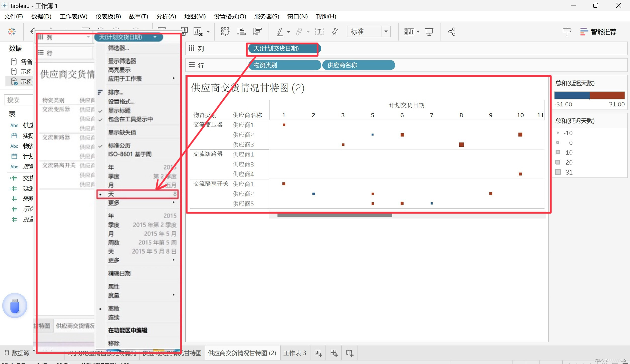Add a new worksheet from bottom tabs
The height and width of the screenshot is (364, 630).
click(x=318, y=353)
